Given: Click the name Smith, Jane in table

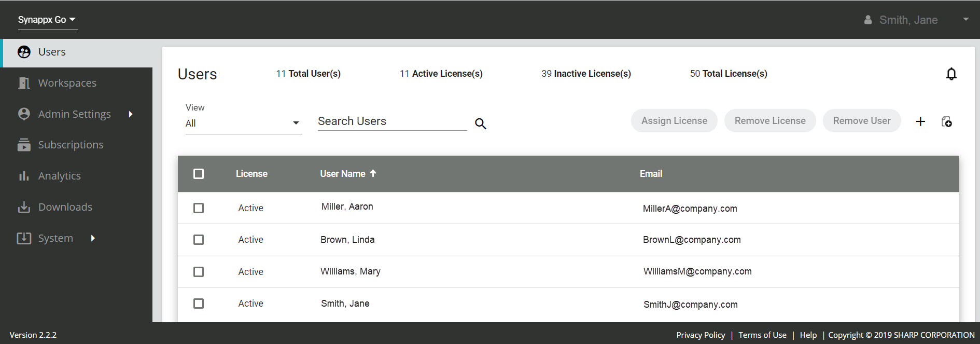Looking at the screenshot, I should 345,304.
